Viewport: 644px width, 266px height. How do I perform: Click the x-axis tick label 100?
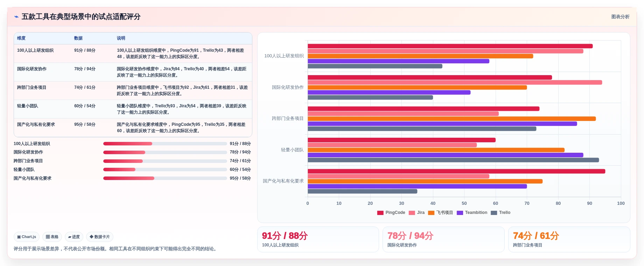pyautogui.click(x=621, y=203)
